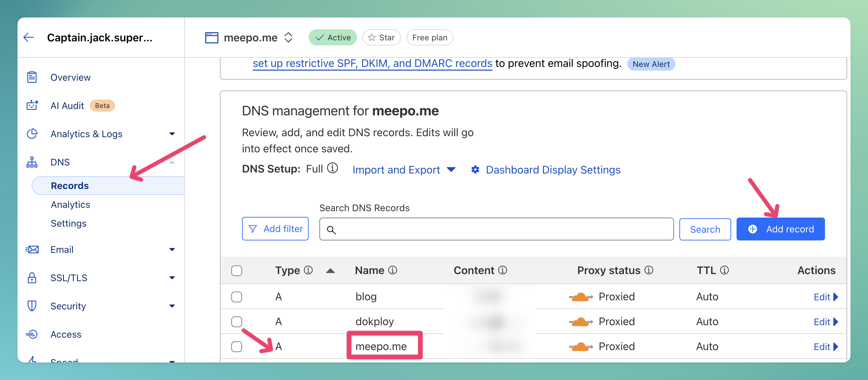Screen dimensions: 868x380
Task: Click the TTL column info icon
Action: coord(724,270)
